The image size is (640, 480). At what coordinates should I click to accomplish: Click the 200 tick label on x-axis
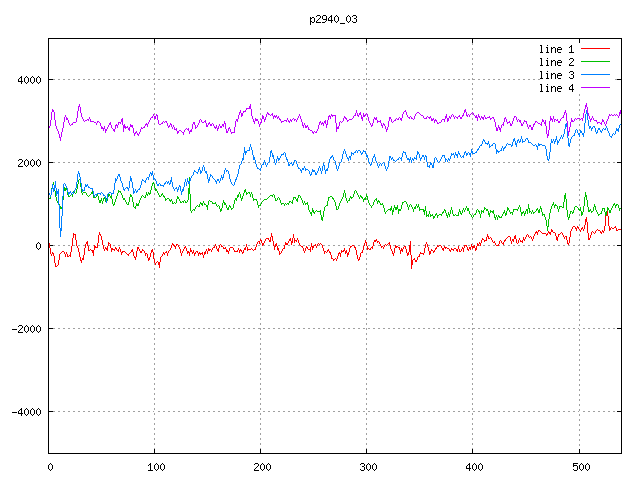point(261,466)
